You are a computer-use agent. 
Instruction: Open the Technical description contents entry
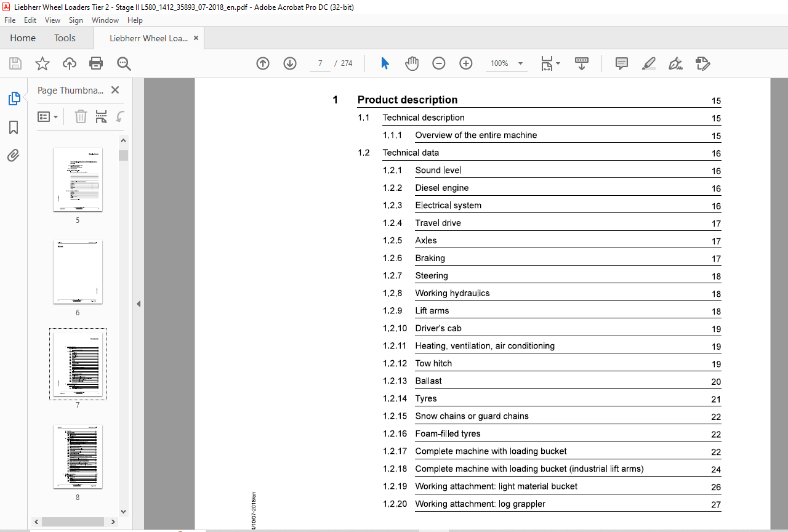[424, 118]
